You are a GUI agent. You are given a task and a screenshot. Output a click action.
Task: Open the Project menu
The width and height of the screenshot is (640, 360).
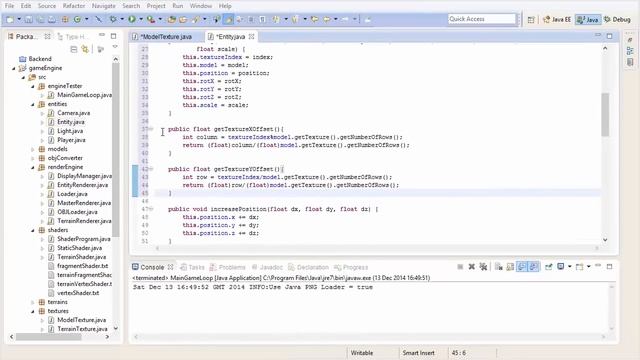tap(156, 6)
